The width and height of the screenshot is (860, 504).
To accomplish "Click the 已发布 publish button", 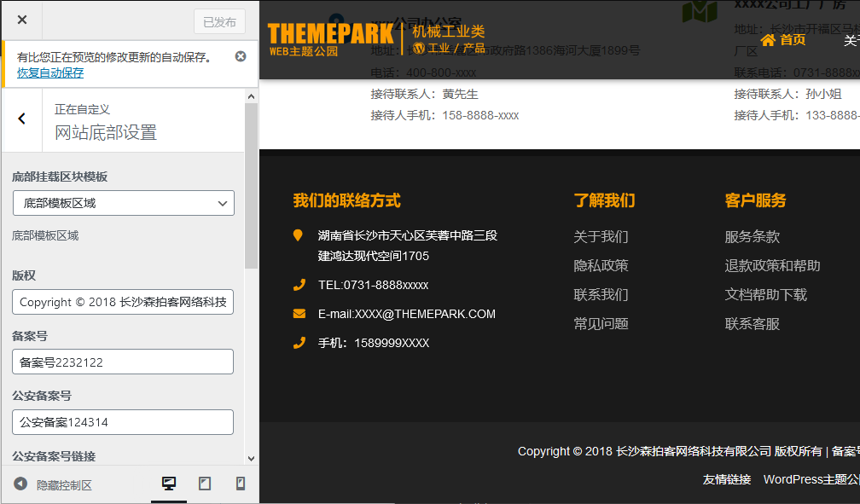I will click(x=219, y=21).
